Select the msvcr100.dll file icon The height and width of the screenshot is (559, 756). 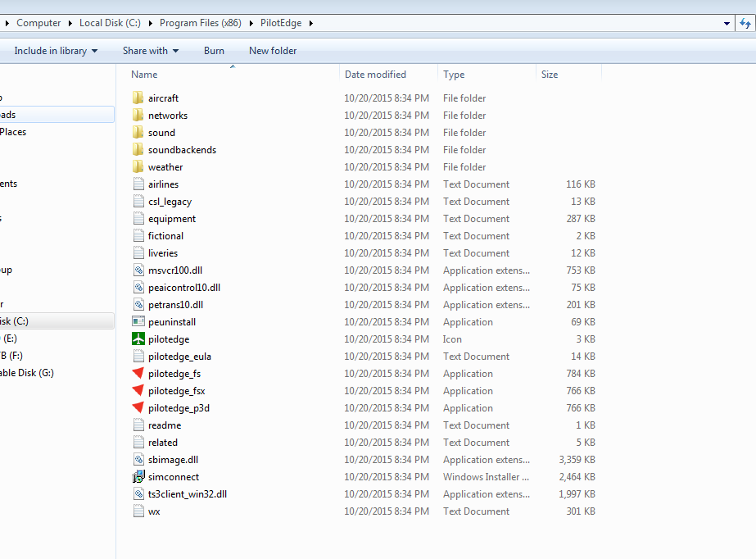[x=138, y=270]
